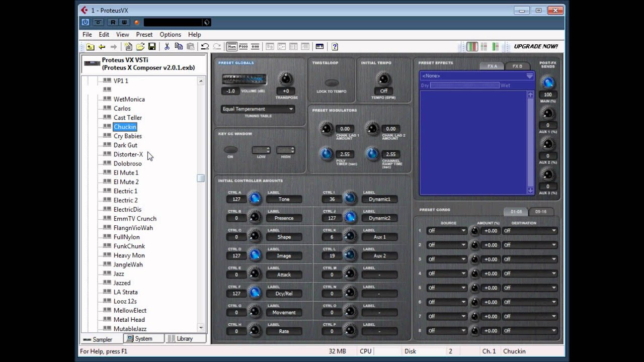The image size is (644, 362).
Task: Toggle the W write automation button
Action: pos(124,22)
